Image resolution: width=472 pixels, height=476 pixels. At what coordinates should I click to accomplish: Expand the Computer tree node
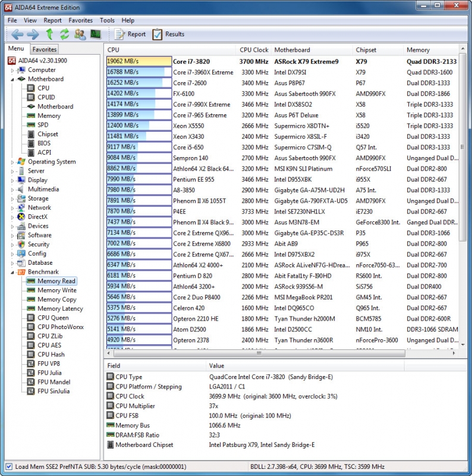pos(12,70)
